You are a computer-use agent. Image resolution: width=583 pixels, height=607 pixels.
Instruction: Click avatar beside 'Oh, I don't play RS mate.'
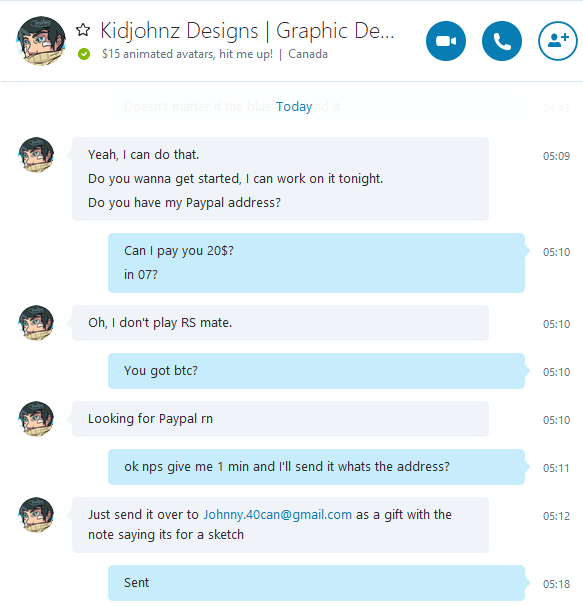36,322
